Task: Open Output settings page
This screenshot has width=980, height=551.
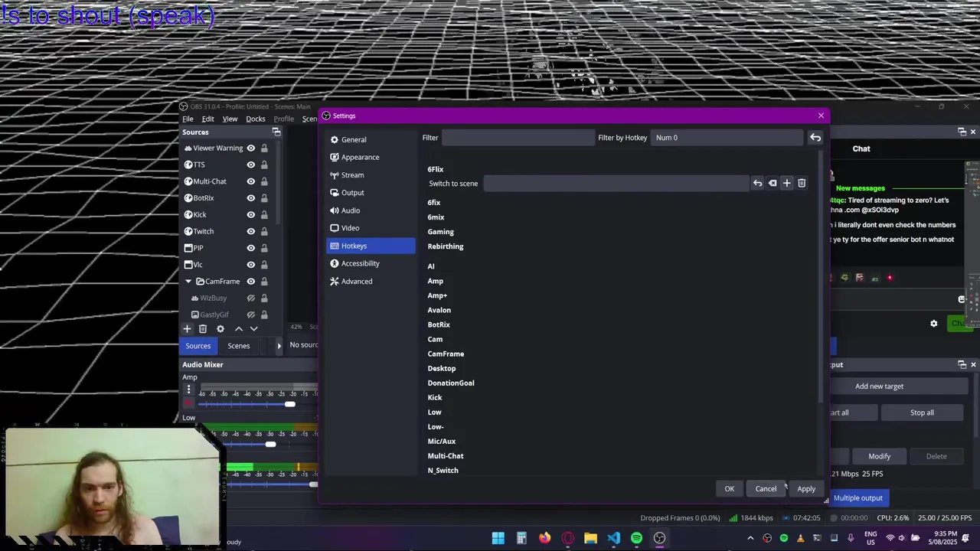Action: click(x=371, y=193)
